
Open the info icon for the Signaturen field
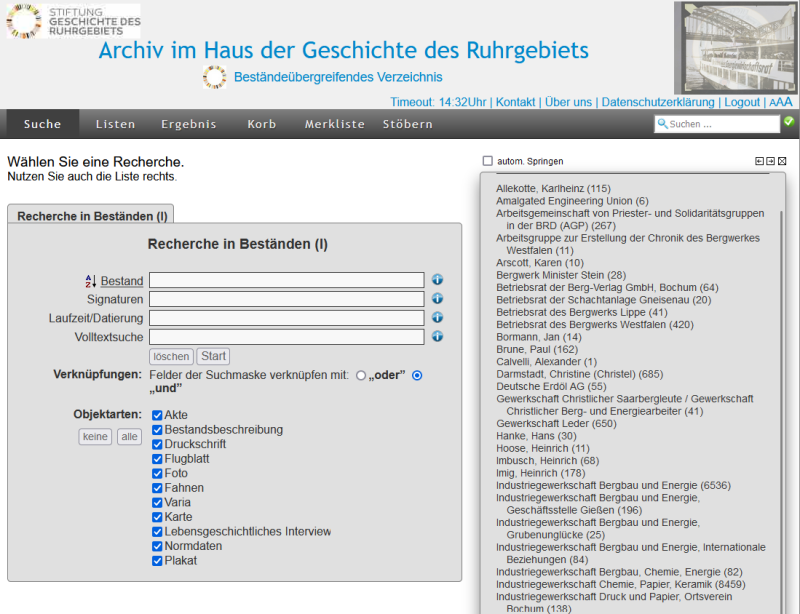click(437, 299)
